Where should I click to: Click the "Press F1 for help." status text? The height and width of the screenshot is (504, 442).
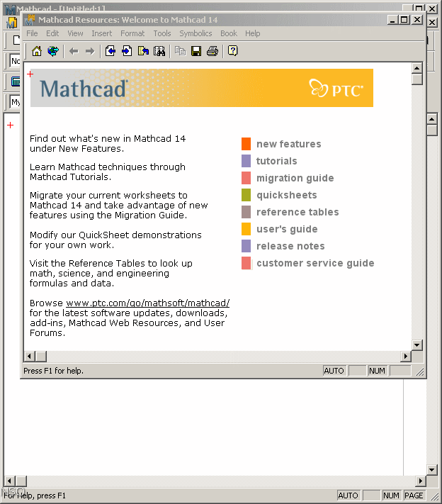53,371
